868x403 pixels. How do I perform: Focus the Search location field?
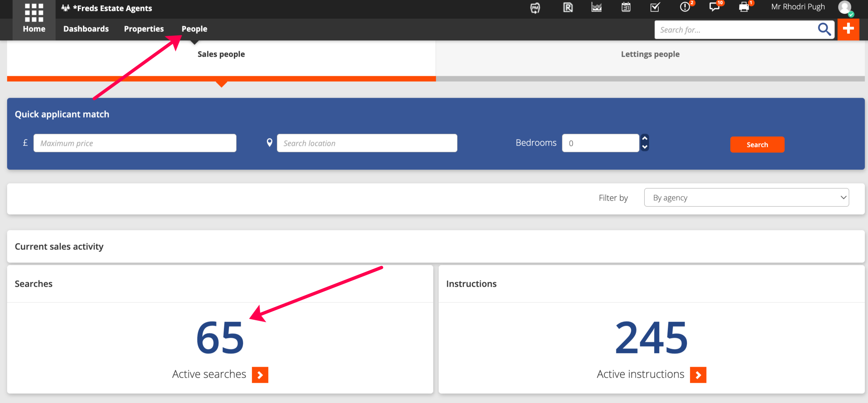(367, 143)
